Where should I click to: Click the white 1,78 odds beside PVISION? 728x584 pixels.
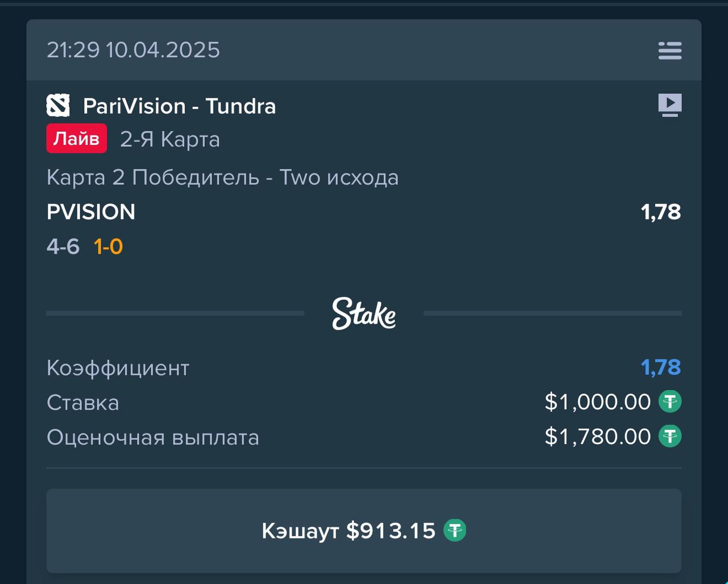tap(661, 212)
